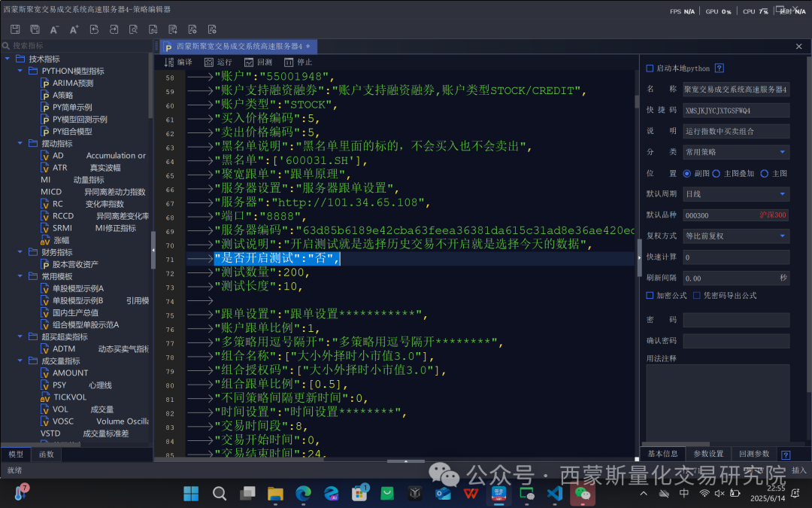Open WPS Office from taskbar
Image resolution: width=812 pixels, height=508 pixels.
click(471, 493)
